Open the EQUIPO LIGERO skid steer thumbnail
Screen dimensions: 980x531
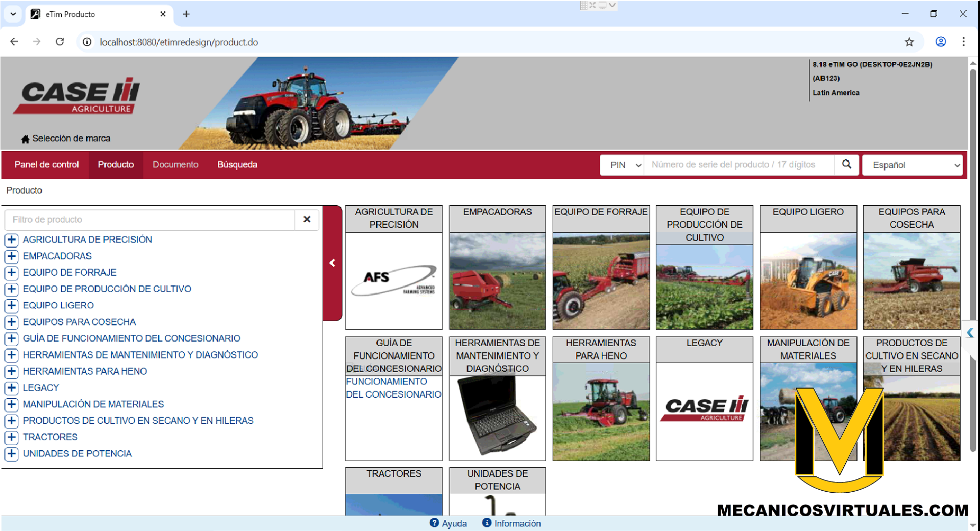click(808, 281)
